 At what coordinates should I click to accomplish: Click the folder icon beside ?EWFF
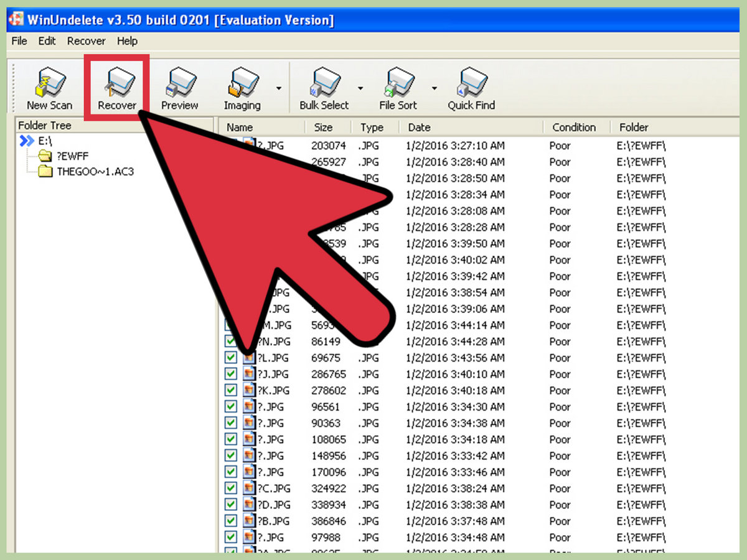tap(45, 156)
